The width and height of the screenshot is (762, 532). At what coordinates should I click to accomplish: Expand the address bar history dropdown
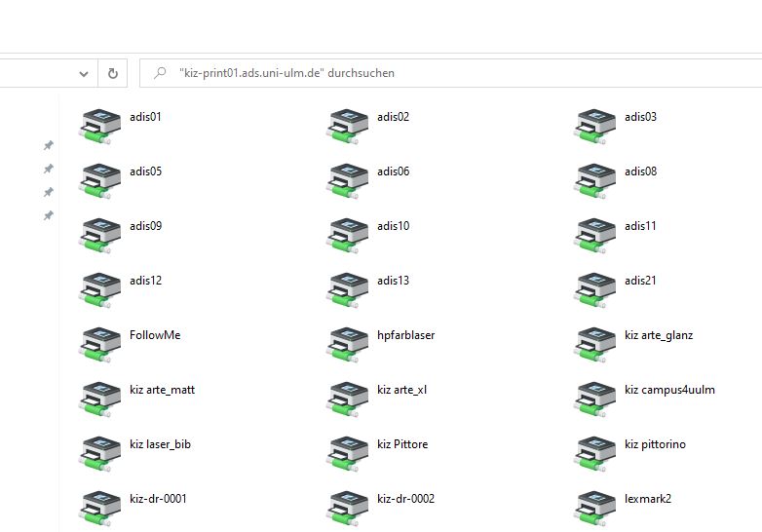click(84, 73)
